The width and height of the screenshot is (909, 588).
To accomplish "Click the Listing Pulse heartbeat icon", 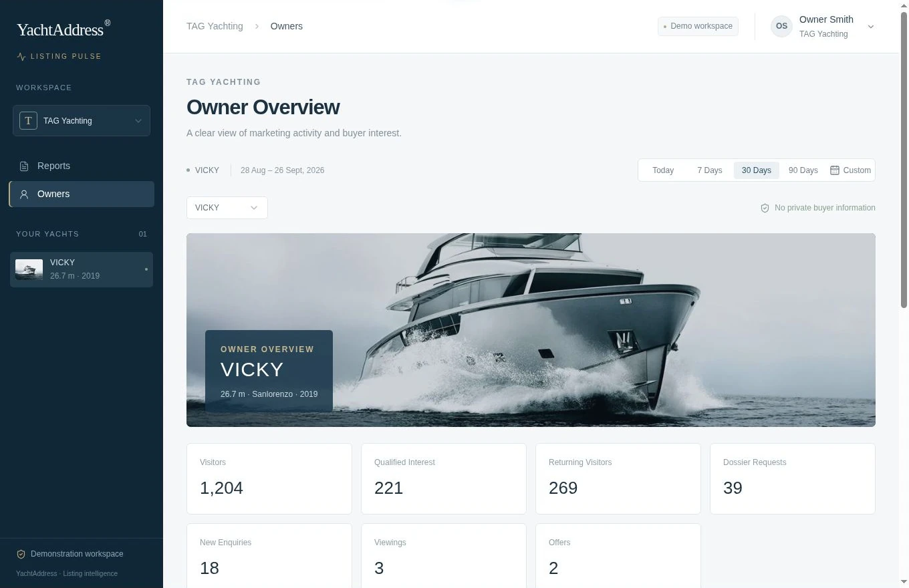I will point(21,57).
